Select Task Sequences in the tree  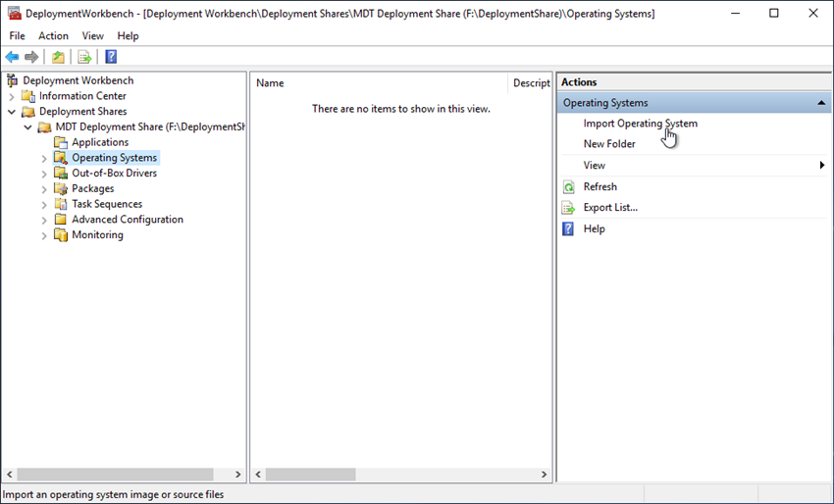pyautogui.click(x=107, y=204)
